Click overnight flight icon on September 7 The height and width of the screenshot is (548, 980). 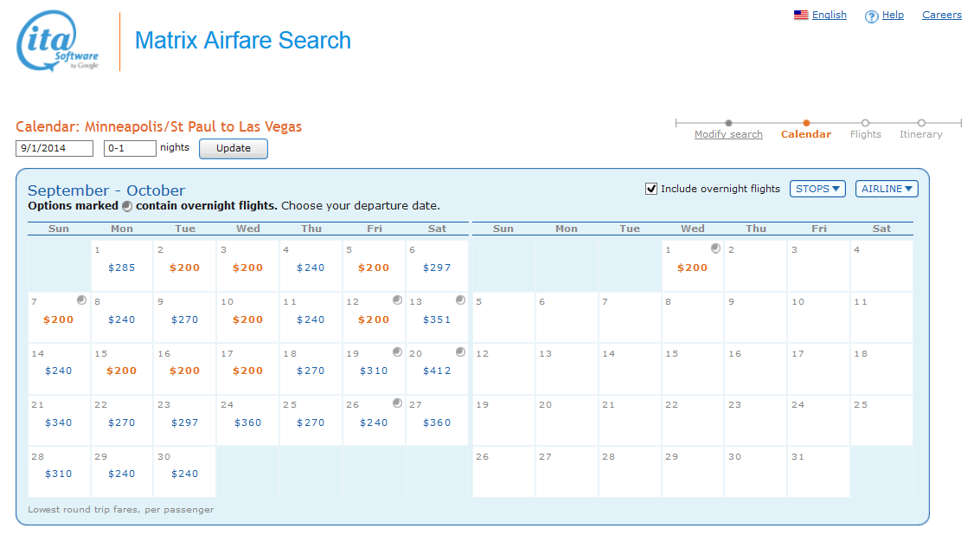point(81,300)
